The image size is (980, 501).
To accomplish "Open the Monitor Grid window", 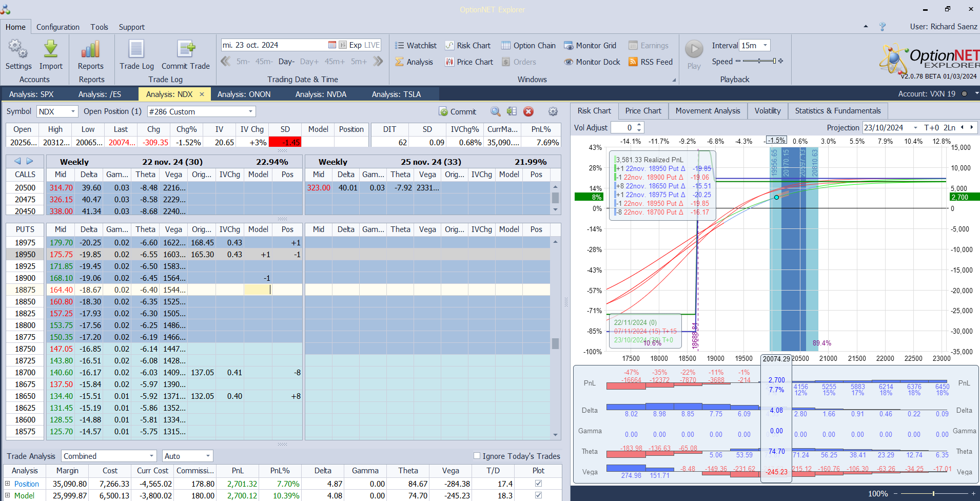I will click(x=590, y=45).
